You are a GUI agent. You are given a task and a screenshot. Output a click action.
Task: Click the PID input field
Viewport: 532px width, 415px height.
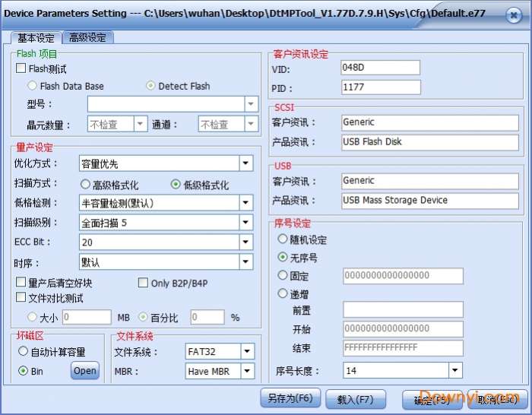pyautogui.click(x=381, y=87)
